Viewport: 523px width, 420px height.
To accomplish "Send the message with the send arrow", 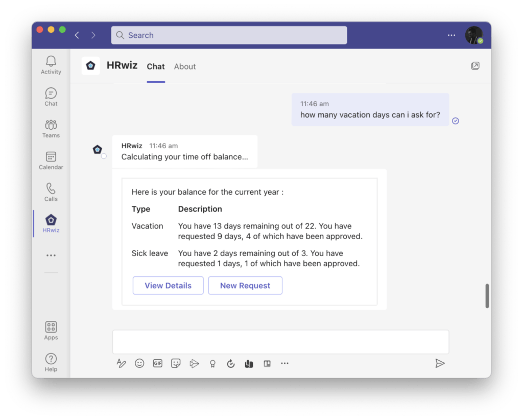I will pyautogui.click(x=440, y=363).
